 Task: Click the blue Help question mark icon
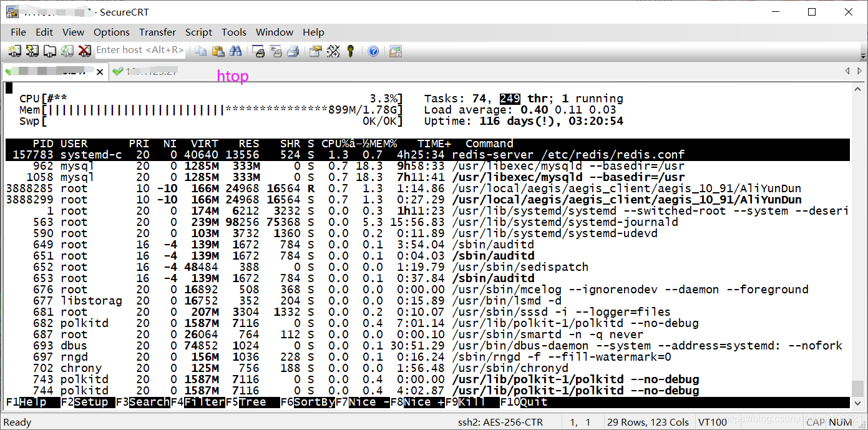point(373,51)
